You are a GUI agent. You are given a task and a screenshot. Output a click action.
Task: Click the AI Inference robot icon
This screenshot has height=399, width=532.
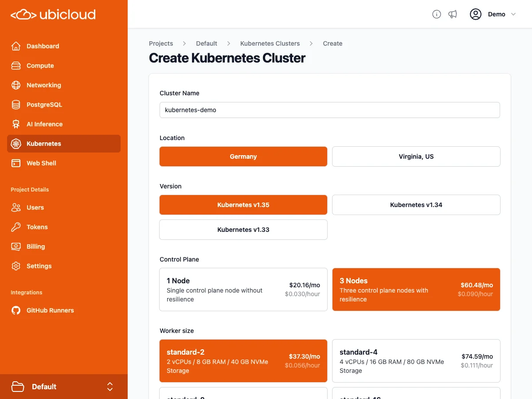click(x=16, y=124)
